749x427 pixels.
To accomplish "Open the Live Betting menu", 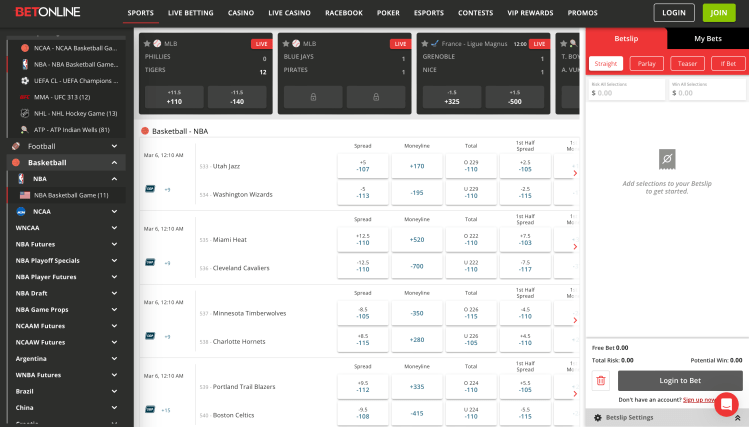I will (x=190, y=13).
